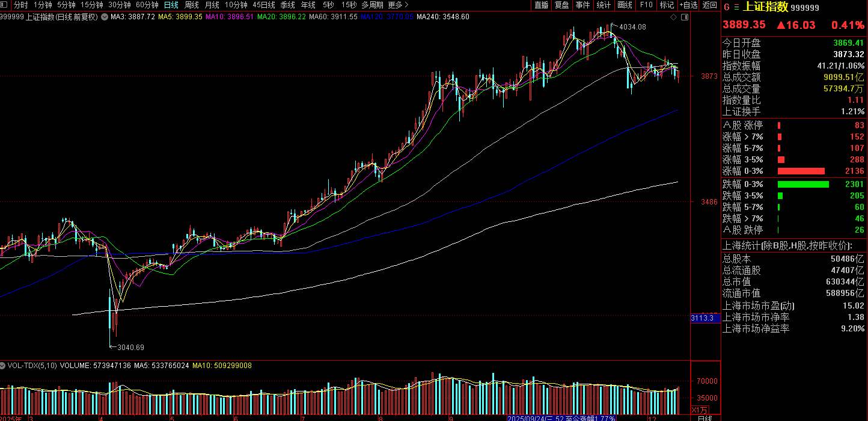
Task: Click the 上海市场市盈(动) 15.02 row
Action: point(793,306)
